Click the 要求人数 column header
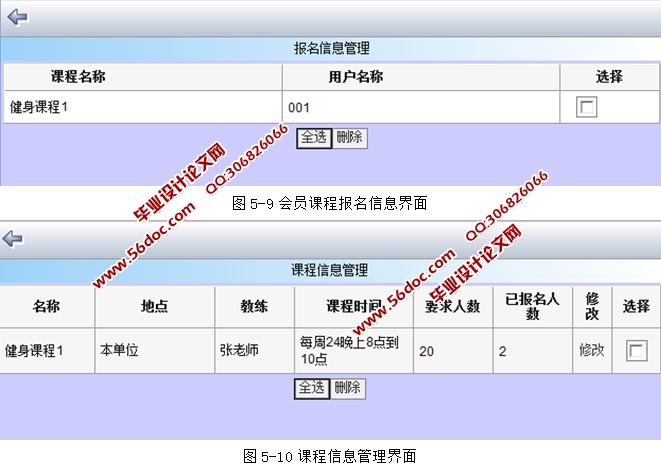This screenshot has width=661, height=473. point(453,306)
